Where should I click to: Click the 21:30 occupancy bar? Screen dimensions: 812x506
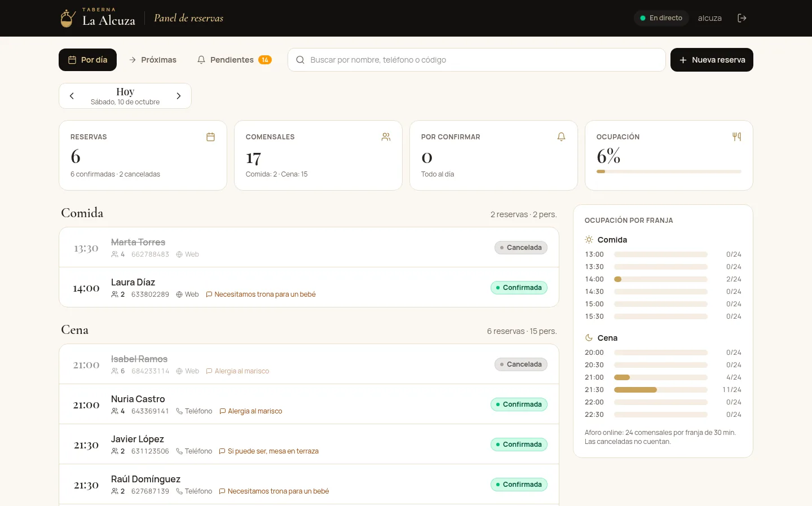coord(661,390)
